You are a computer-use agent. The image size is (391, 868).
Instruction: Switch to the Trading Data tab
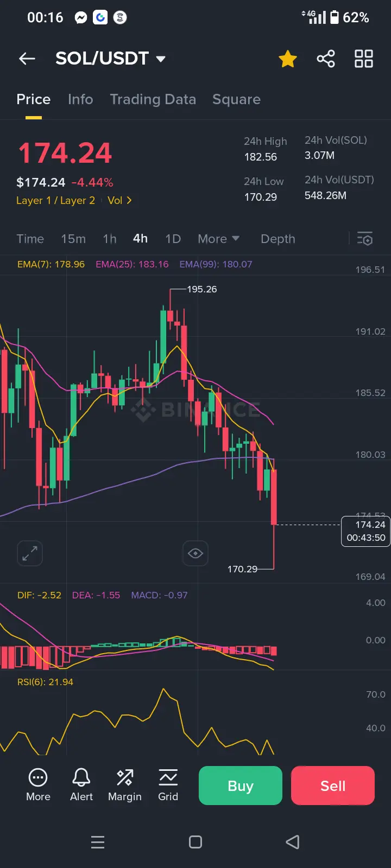tap(153, 99)
